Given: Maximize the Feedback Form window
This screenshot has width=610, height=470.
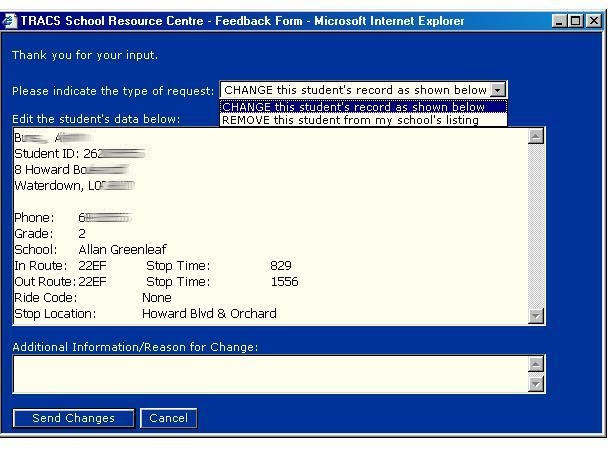Looking at the screenshot, I should coord(575,21).
